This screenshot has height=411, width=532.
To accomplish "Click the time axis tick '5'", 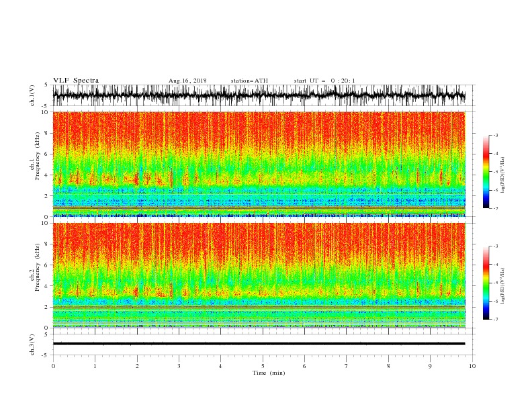I will tap(263, 366).
